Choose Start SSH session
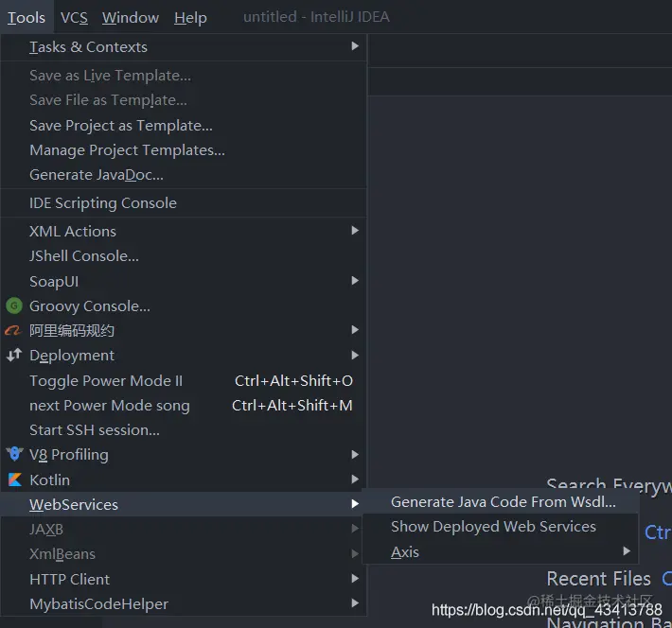672x628 pixels. pos(184,430)
